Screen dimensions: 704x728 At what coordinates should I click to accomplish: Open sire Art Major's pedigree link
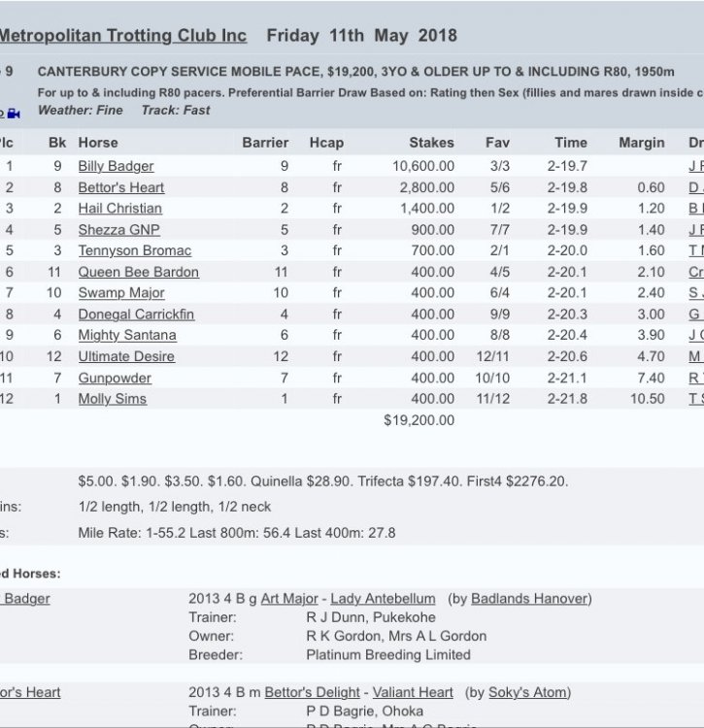tap(289, 599)
